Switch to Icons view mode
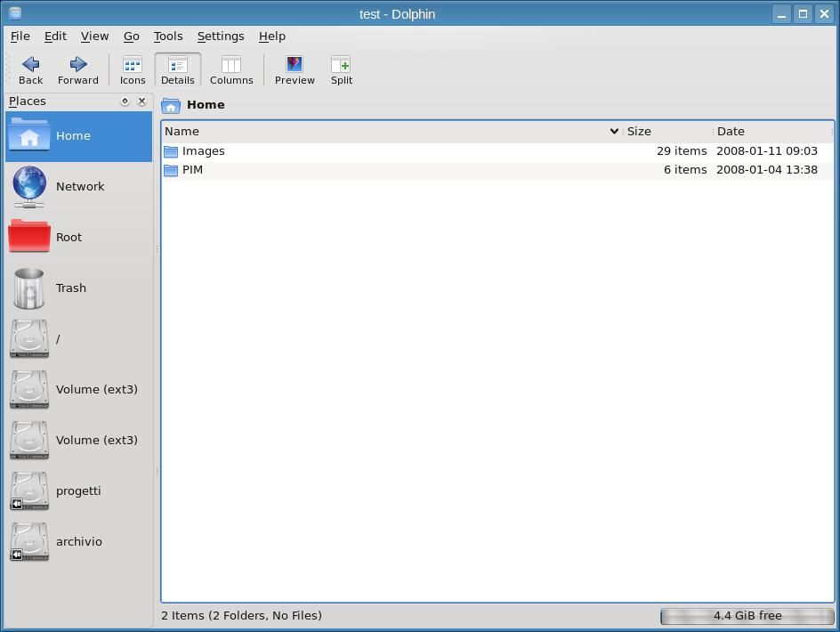This screenshot has height=632, width=840. point(133,70)
